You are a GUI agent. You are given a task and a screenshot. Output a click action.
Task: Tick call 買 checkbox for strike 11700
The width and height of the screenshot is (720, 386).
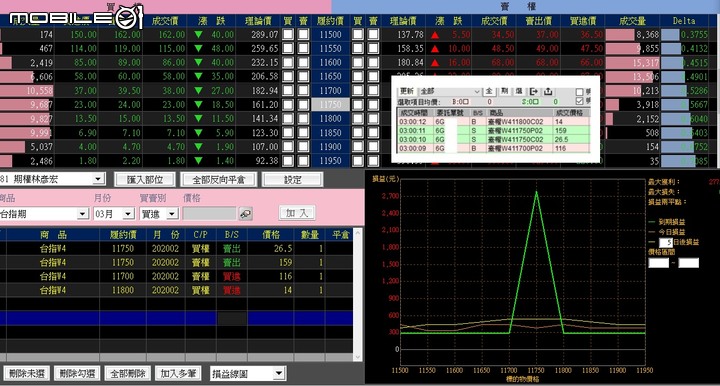(288, 90)
